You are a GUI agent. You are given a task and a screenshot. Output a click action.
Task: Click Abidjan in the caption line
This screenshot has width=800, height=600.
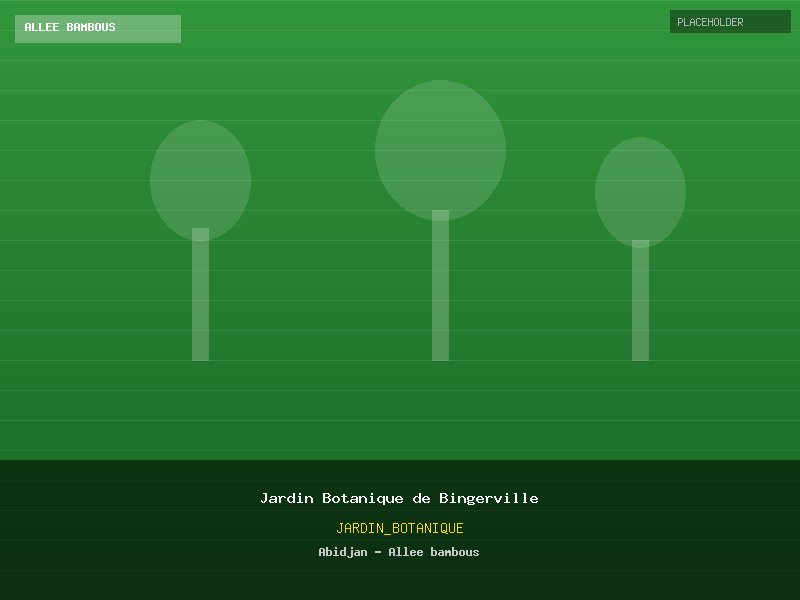tap(343, 552)
